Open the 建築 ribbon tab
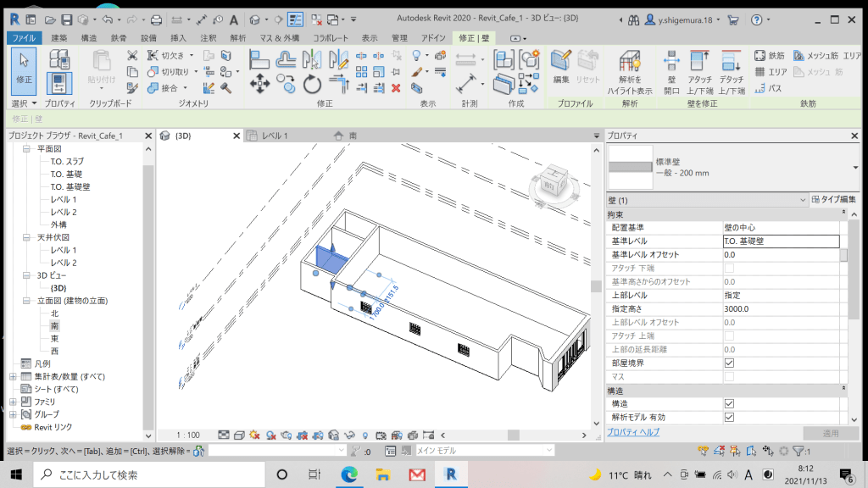This screenshot has height=488, width=868. pos(58,37)
